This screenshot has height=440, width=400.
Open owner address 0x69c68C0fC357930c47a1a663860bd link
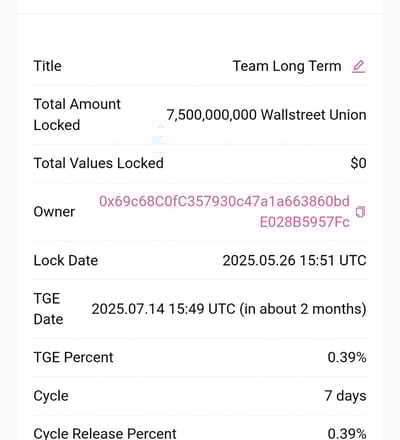[224, 201]
